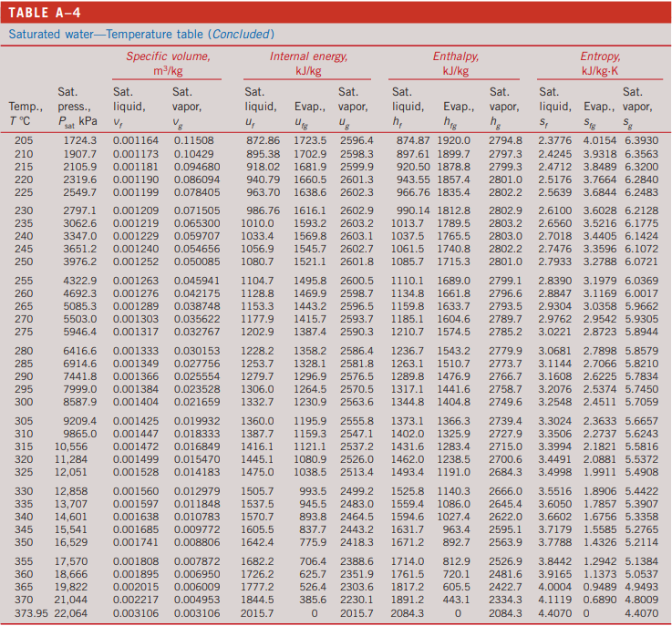Click internal energy value 2015.7 in ug column
This screenshot has width=672, height=626.
[x=357, y=613]
